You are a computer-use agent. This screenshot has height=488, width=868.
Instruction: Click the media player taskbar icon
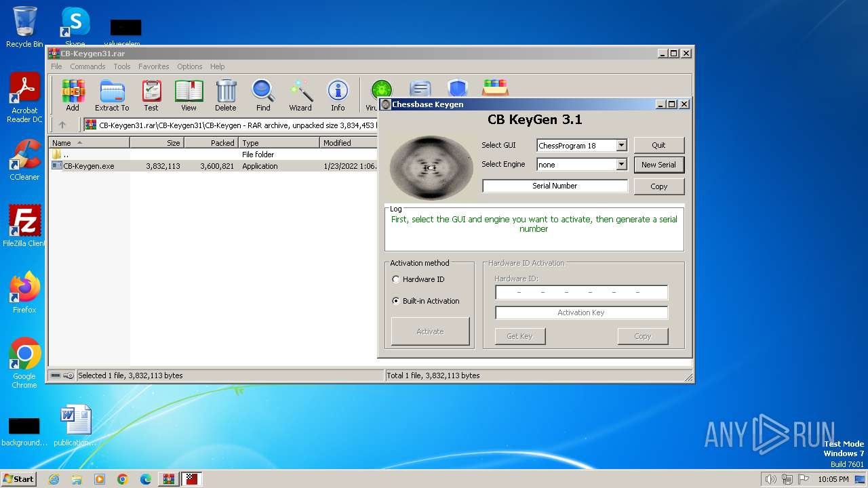click(x=100, y=479)
